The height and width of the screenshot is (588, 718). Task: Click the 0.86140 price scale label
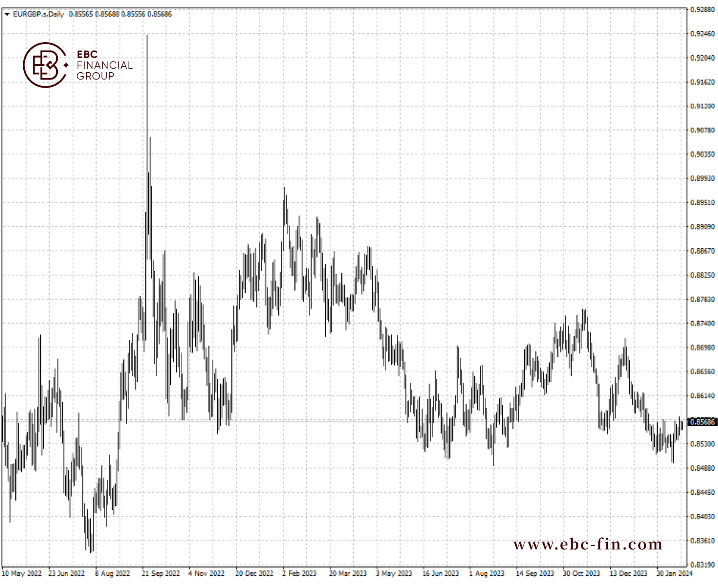703,396
